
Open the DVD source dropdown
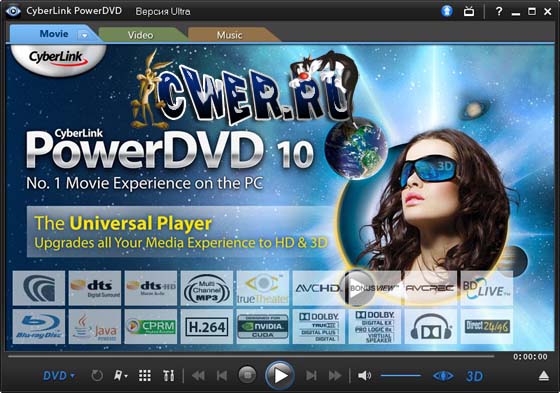59,376
